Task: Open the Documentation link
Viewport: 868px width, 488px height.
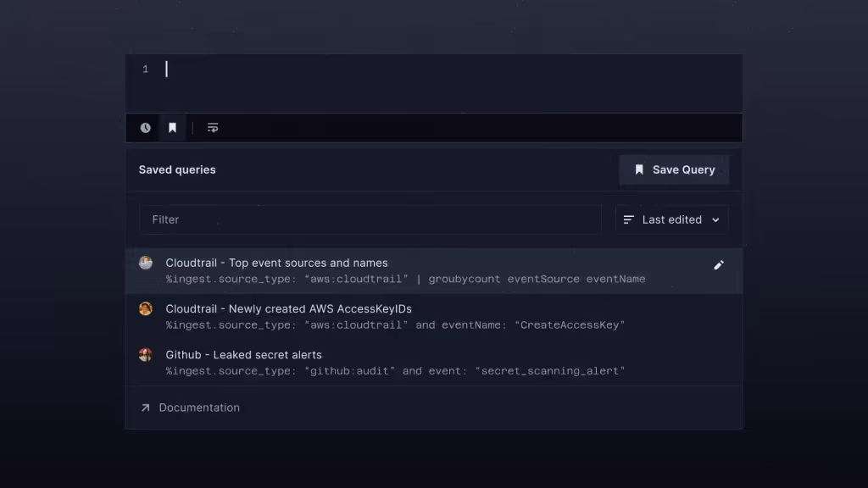Action: pos(199,408)
